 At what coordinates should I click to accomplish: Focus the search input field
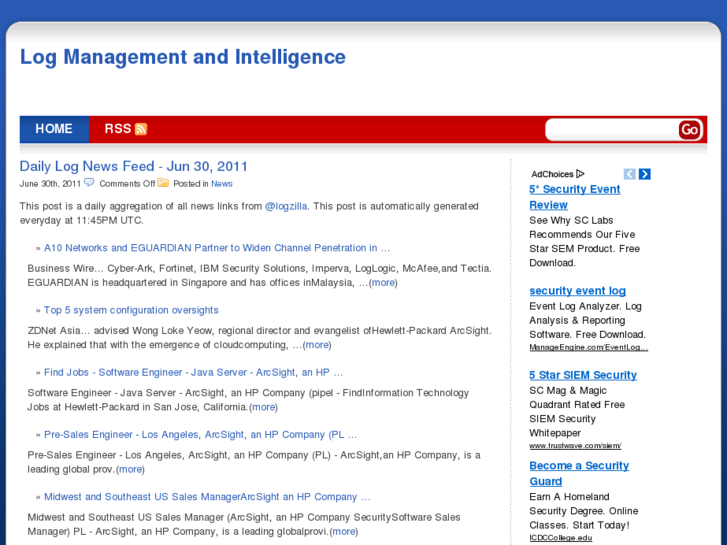(x=612, y=129)
